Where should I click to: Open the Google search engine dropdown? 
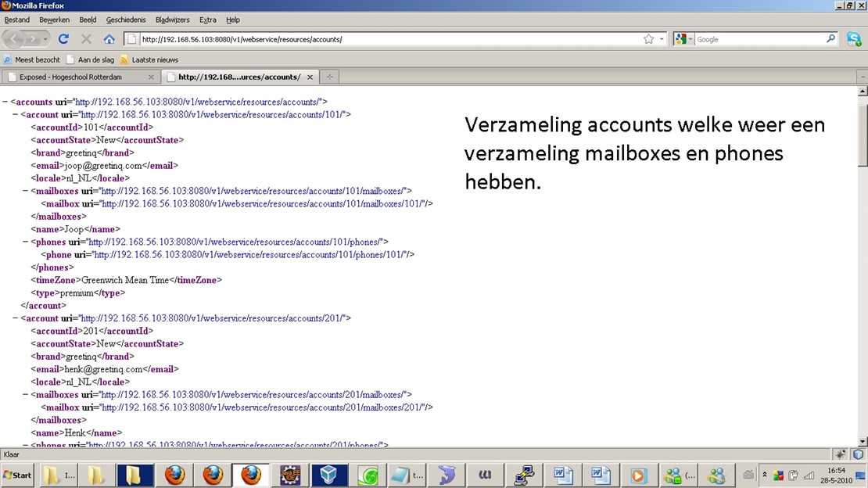click(683, 39)
